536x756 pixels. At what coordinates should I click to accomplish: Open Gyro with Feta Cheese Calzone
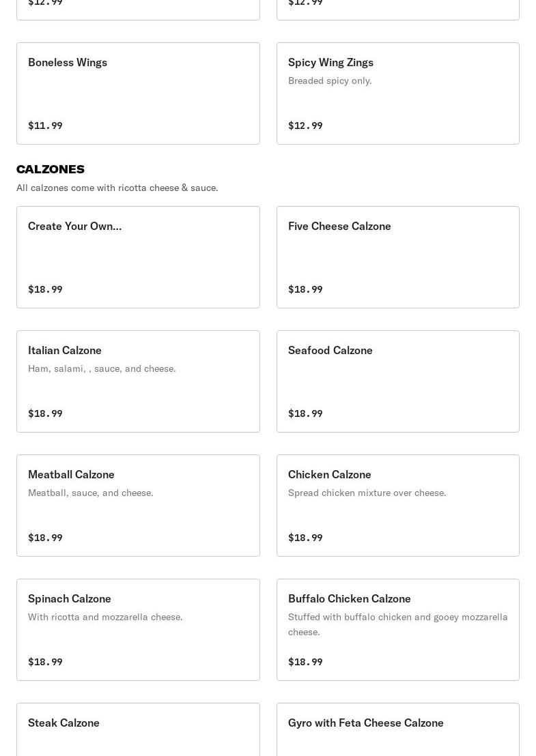(x=366, y=723)
